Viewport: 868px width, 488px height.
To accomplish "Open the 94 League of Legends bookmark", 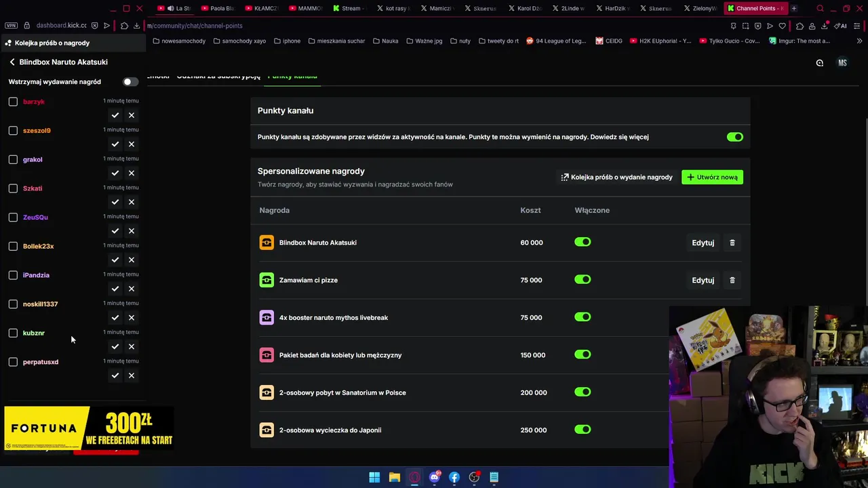I will (556, 41).
